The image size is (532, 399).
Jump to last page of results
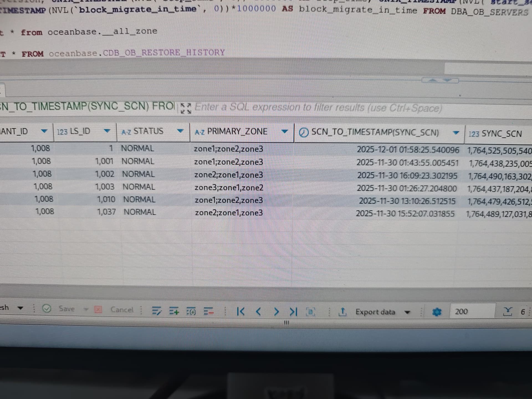(293, 312)
